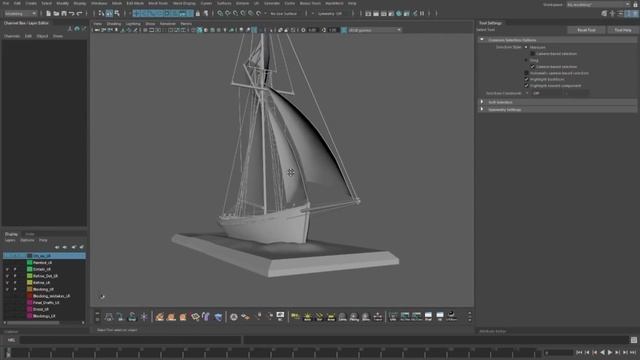Uncheck Camera-based selection under Drag
The height and width of the screenshot is (360, 640).
(533, 67)
